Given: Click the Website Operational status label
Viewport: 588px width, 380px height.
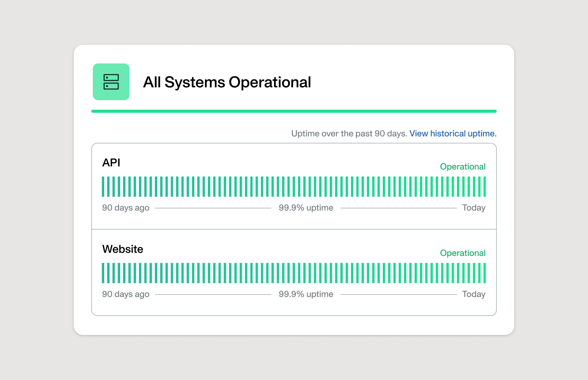Looking at the screenshot, I should (x=463, y=253).
